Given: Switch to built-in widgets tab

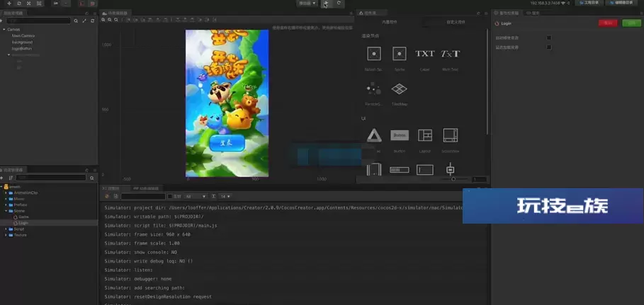Looking at the screenshot, I should point(389,22).
